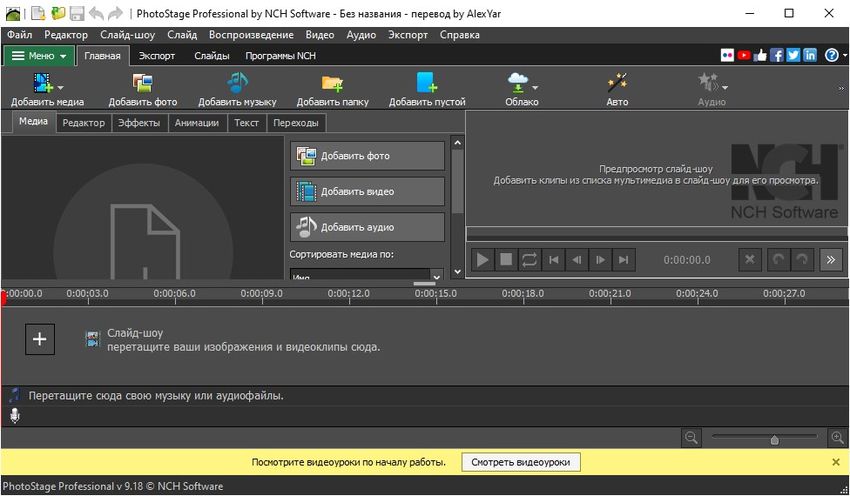
Task: Dismiss the yellow tutorial banner
Action: 835,462
